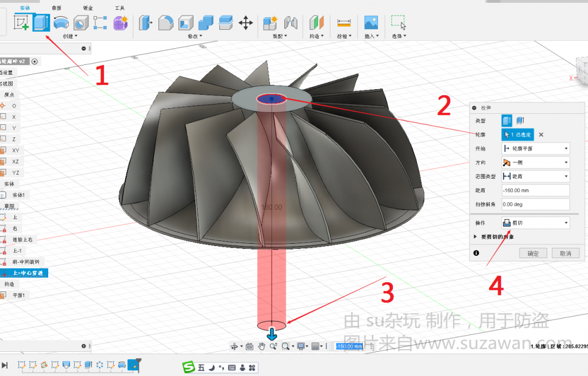
Task: Toggle visibility of the XY plane
Action: [3, 150]
